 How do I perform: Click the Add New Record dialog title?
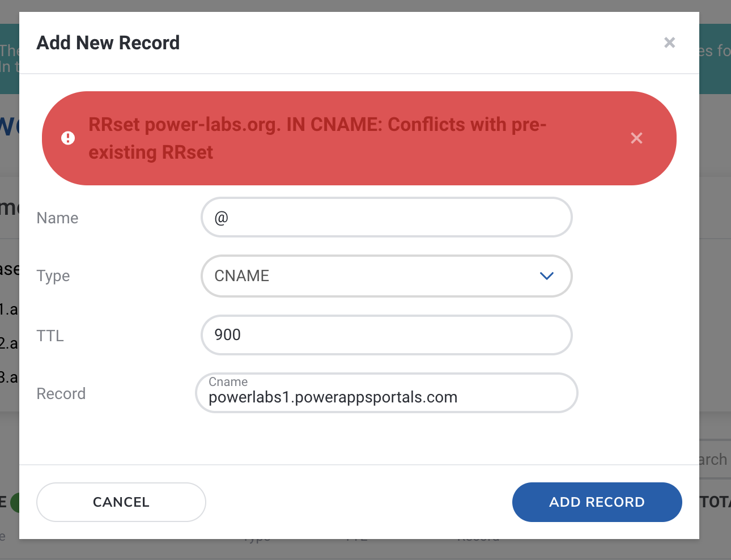[x=108, y=43]
